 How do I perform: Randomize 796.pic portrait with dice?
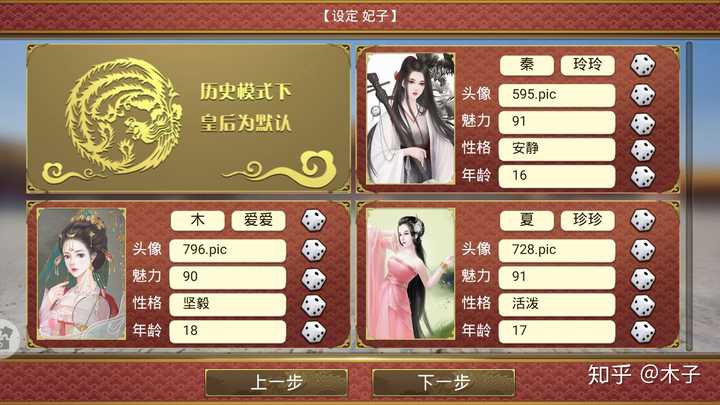coord(314,250)
